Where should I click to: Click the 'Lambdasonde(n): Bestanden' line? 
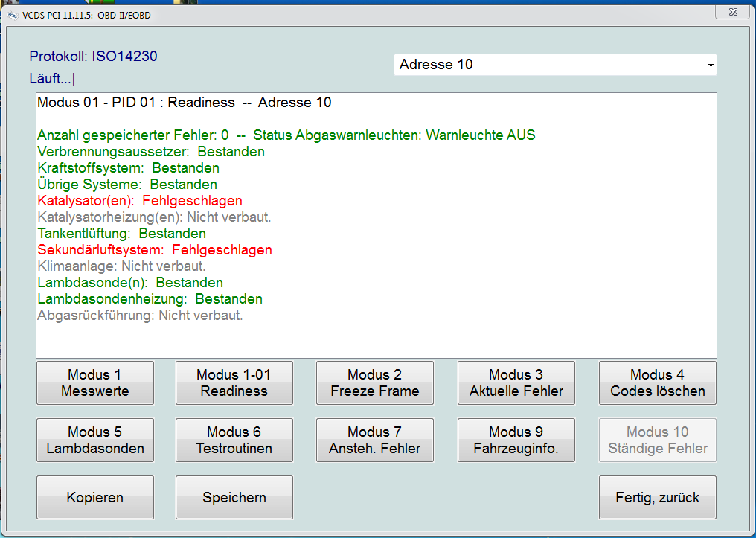tap(130, 283)
